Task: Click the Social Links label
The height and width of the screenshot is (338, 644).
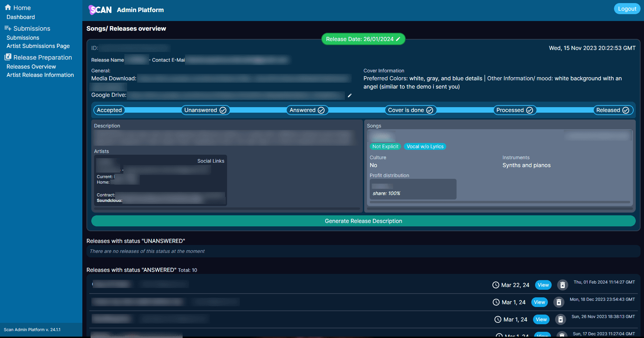Action: (x=211, y=161)
